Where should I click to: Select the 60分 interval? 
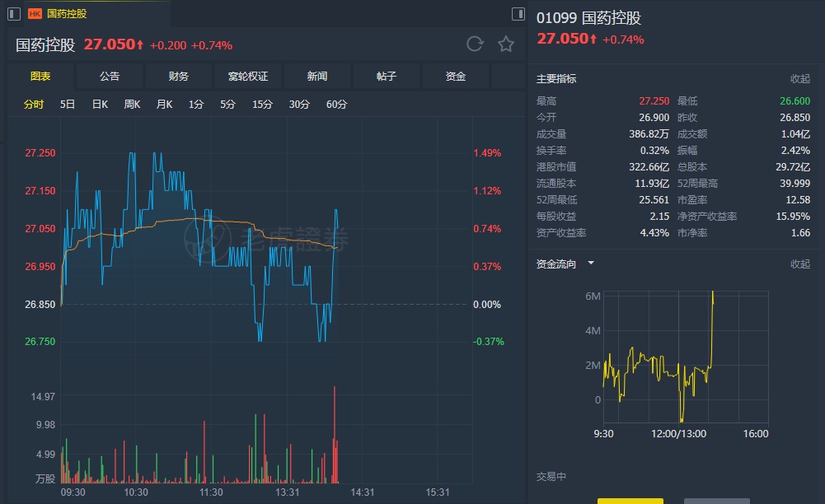tap(336, 104)
